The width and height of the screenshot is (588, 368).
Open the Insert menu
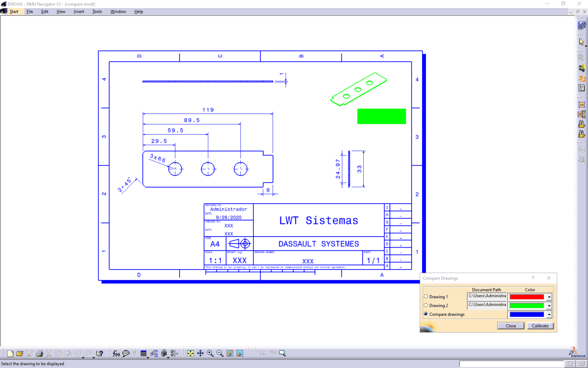click(78, 11)
